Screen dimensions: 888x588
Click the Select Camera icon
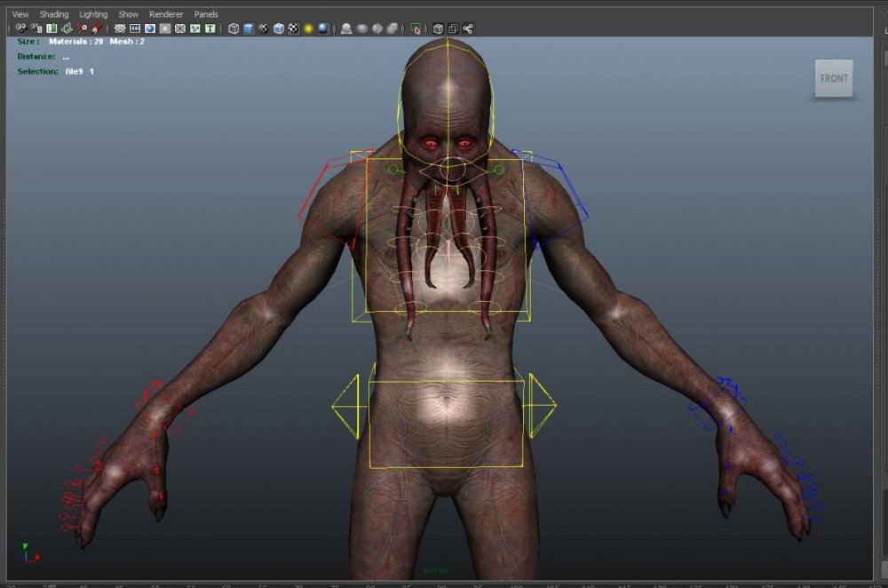pyautogui.click(x=20, y=28)
